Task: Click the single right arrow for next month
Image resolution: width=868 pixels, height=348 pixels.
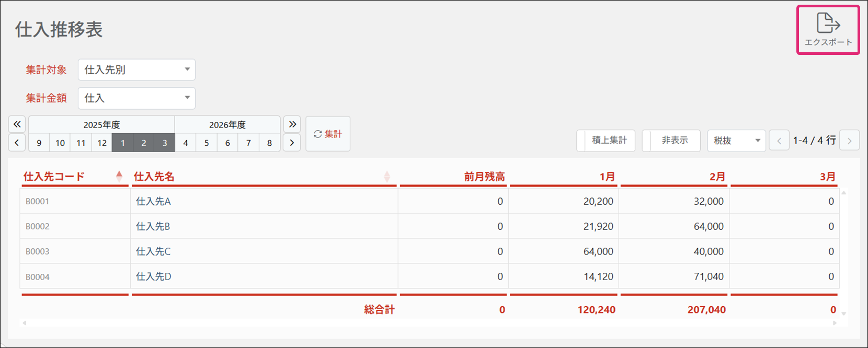Action: point(292,143)
